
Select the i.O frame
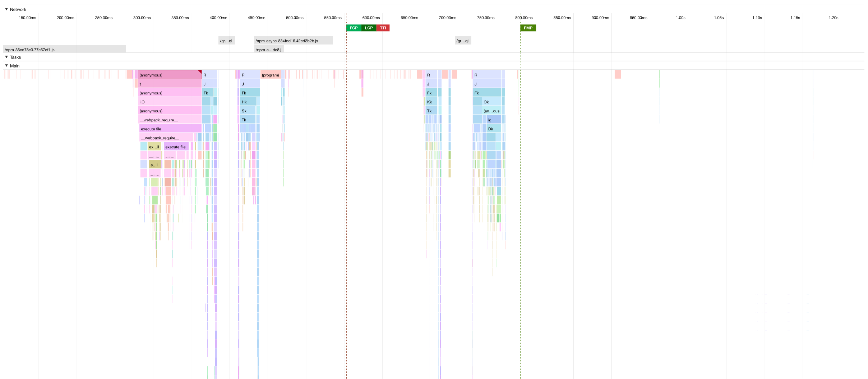(170, 102)
